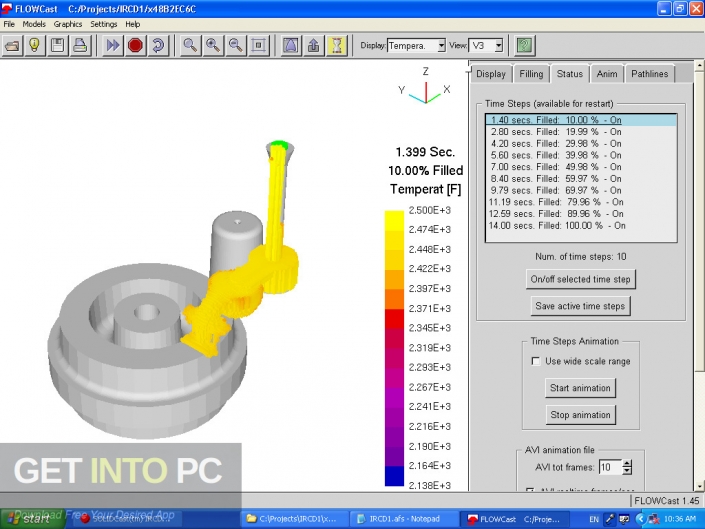Image resolution: width=705 pixels, height=529 pixels.
Task: Enable Use wide scale range checkbox
Action: 537,361
